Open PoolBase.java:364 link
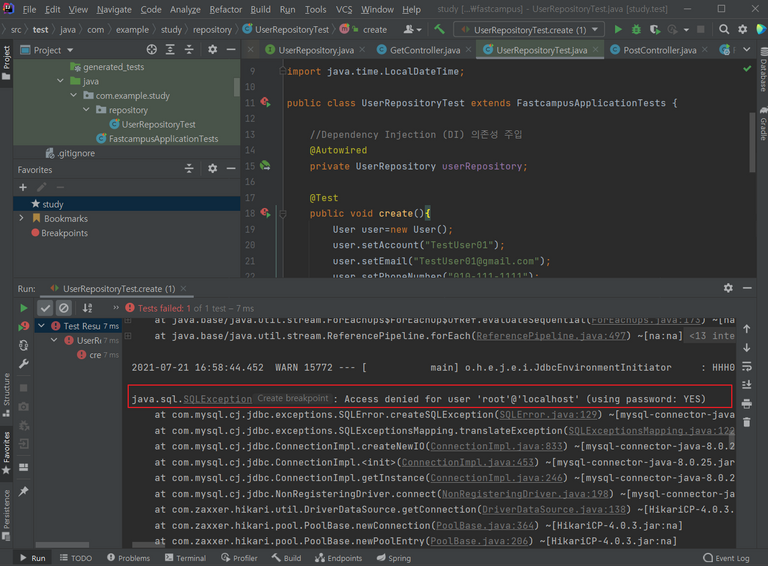Image resolution: width=768 pixels, height=566 pixels. [x=484, y=525]
